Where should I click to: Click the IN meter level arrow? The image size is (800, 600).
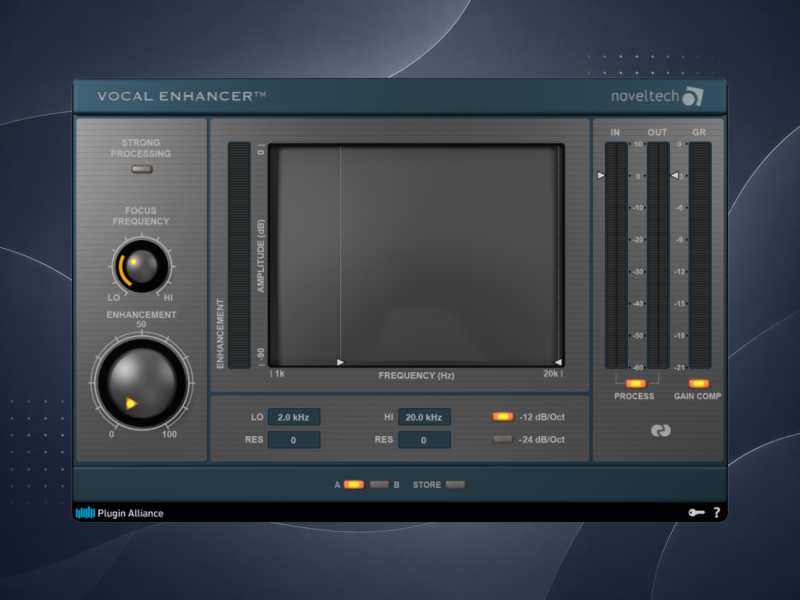click(x=601, y=175)
